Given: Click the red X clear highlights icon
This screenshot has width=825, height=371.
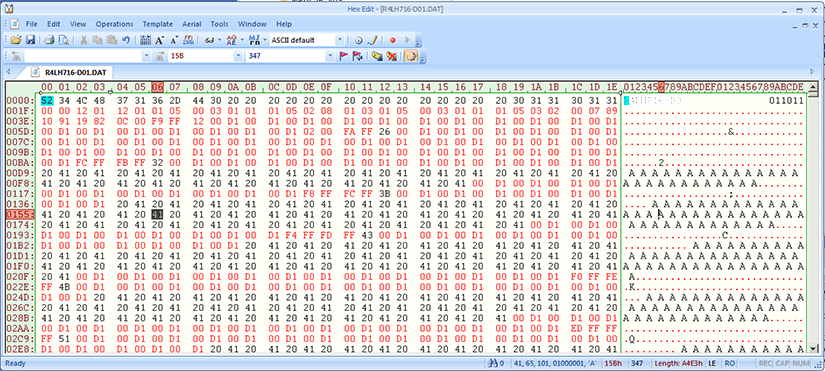Looking at the screenshot, I should (391, 56).
